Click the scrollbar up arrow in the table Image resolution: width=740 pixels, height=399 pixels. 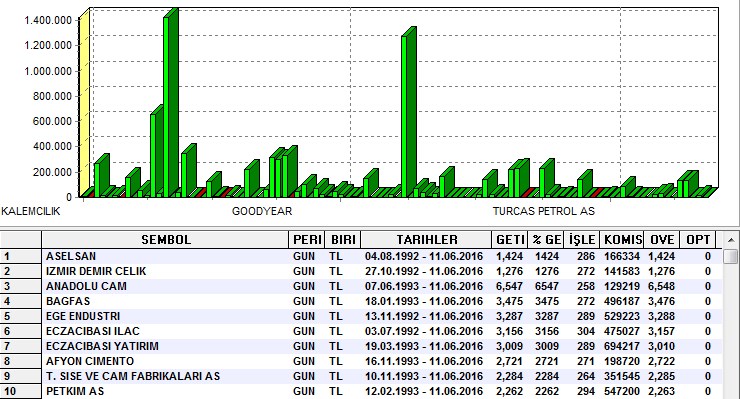coord(731,240)
